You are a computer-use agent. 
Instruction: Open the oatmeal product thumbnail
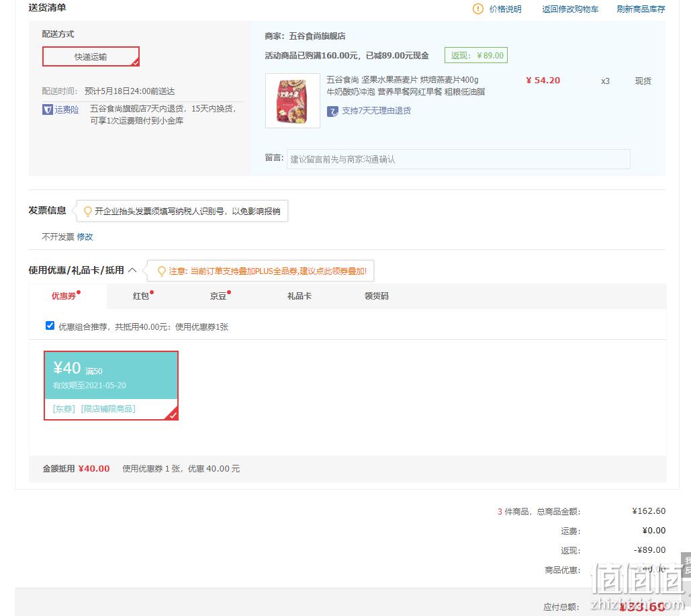pos(293,101)
